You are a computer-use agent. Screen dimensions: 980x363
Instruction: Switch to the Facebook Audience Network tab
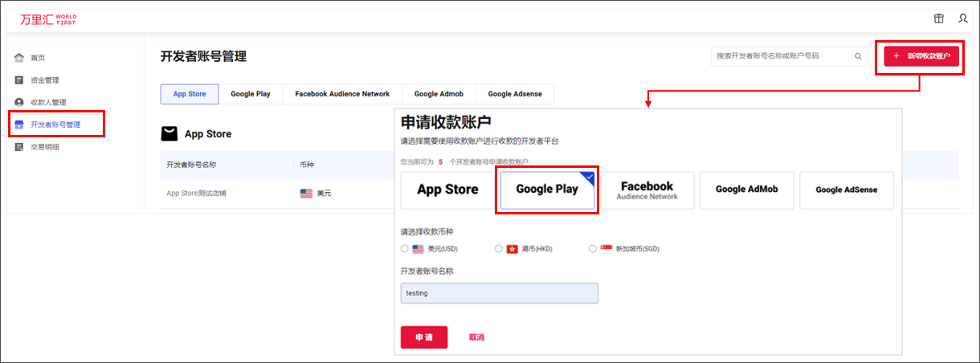coord(342,94)
